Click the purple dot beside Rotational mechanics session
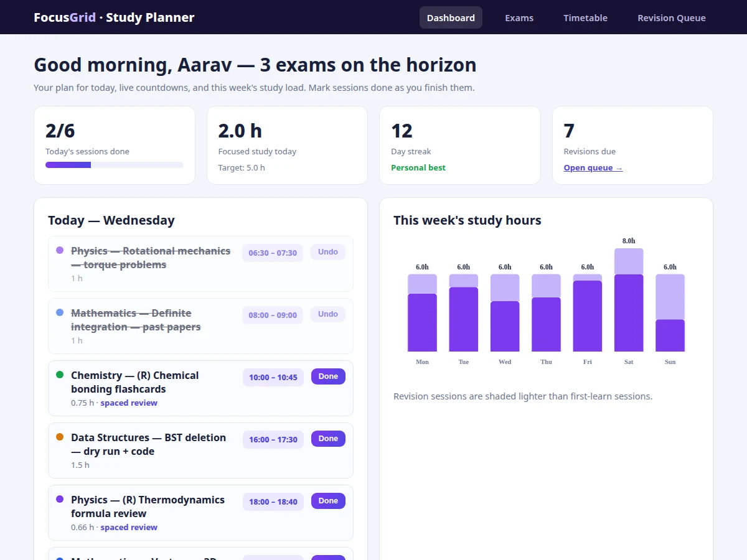 [x=60, y=250]
